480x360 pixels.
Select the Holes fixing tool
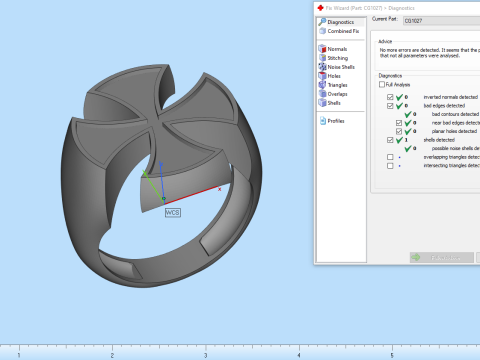coord(330,76)
